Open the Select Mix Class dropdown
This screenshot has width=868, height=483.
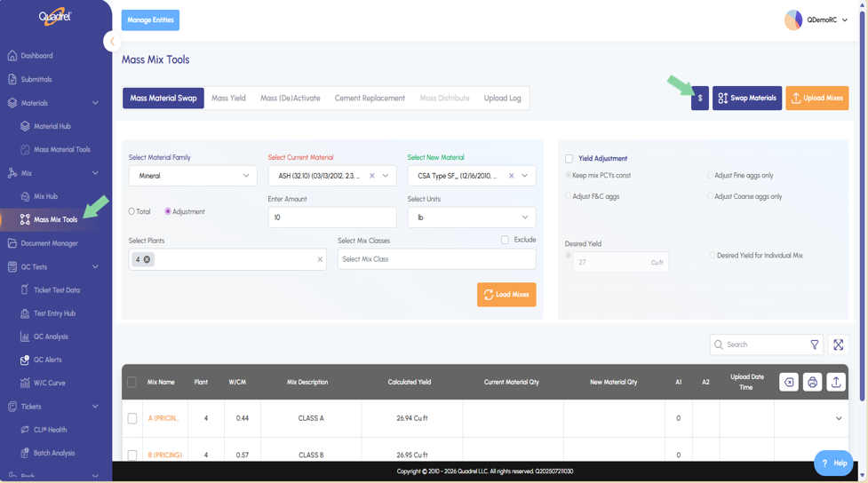437,259
